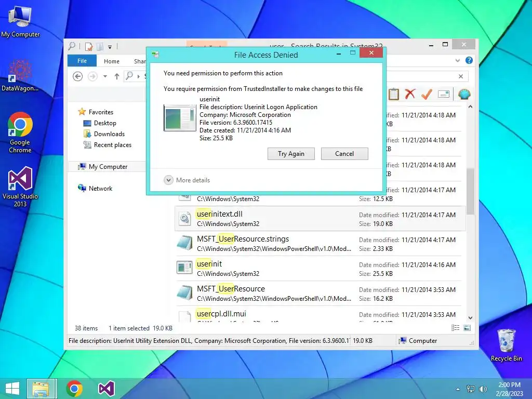The height and width of the screenshot is (399, 532).
Task: Select the userinit search result
Action: (x=320, y=269)
